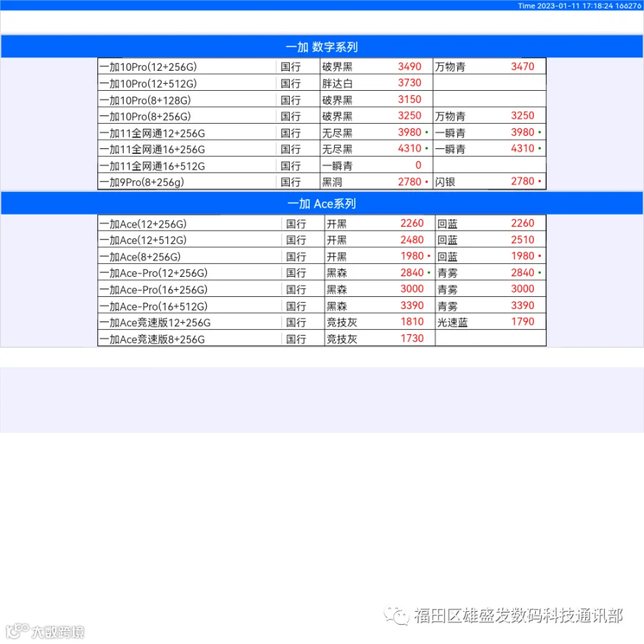The image size is (644, 644).
Task: Click model name '一加Ace(12+256G)'
Action: (143, 224)
